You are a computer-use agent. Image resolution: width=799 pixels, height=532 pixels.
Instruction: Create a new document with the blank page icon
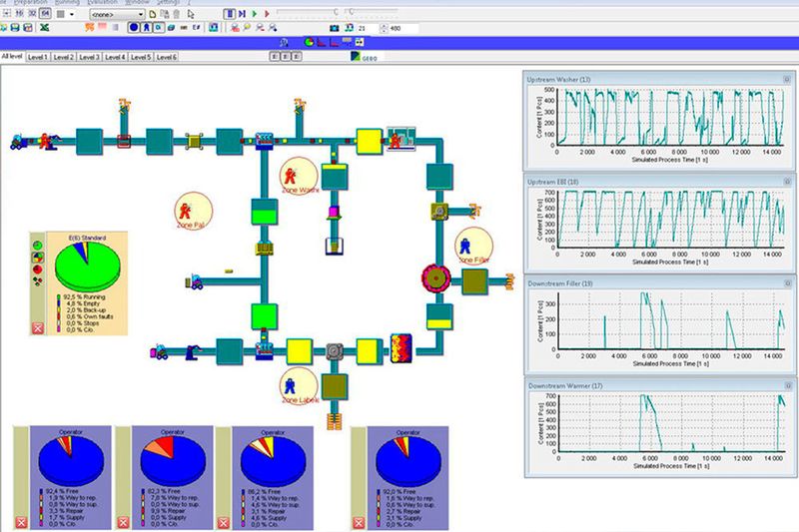click(x=153, y=14)
